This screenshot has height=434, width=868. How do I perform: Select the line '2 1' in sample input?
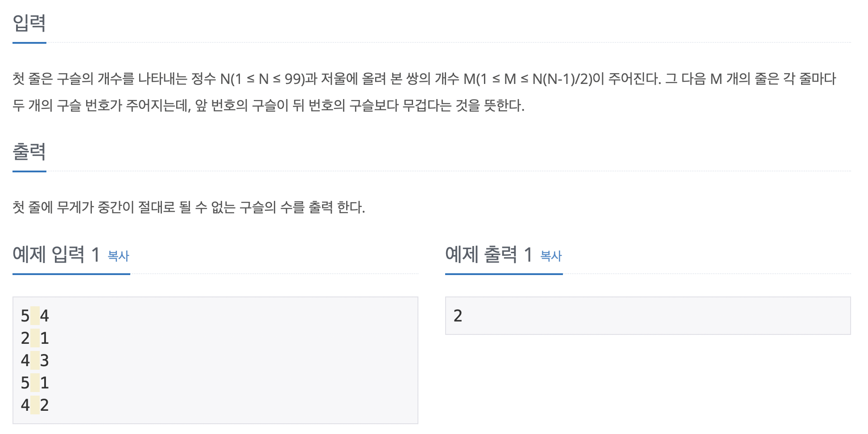point(35,338)
